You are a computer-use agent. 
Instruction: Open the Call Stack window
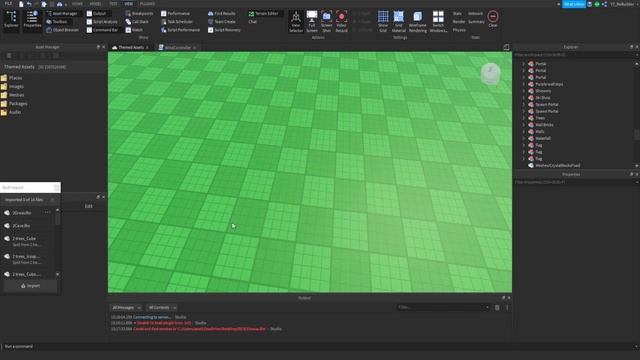[x=137, y=22]
